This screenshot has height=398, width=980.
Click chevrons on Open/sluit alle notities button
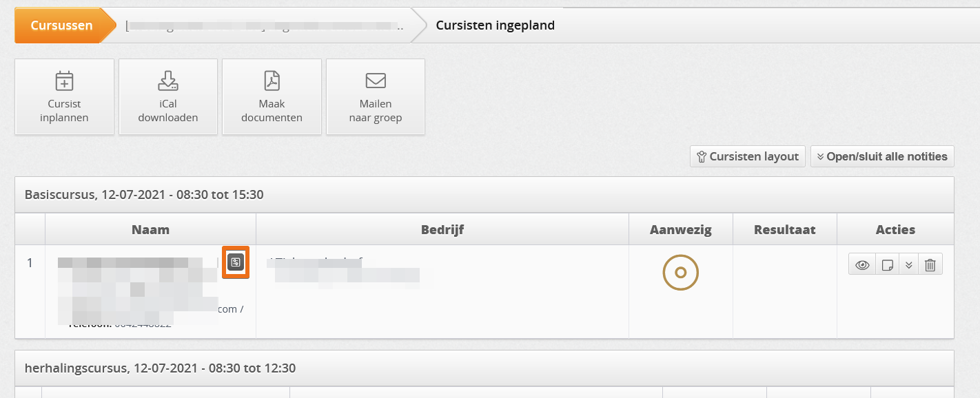[821, 156]
